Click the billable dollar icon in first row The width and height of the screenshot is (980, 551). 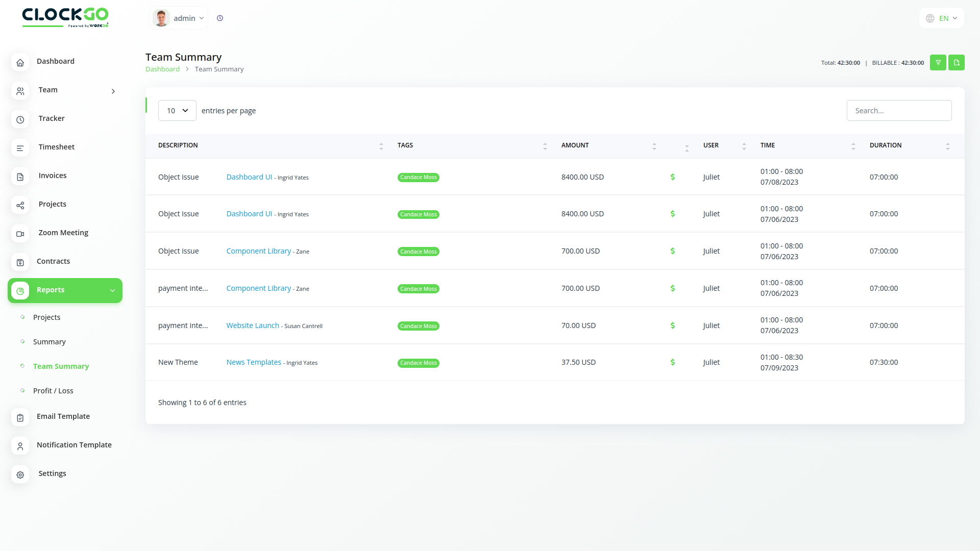(x=672, y=177)
